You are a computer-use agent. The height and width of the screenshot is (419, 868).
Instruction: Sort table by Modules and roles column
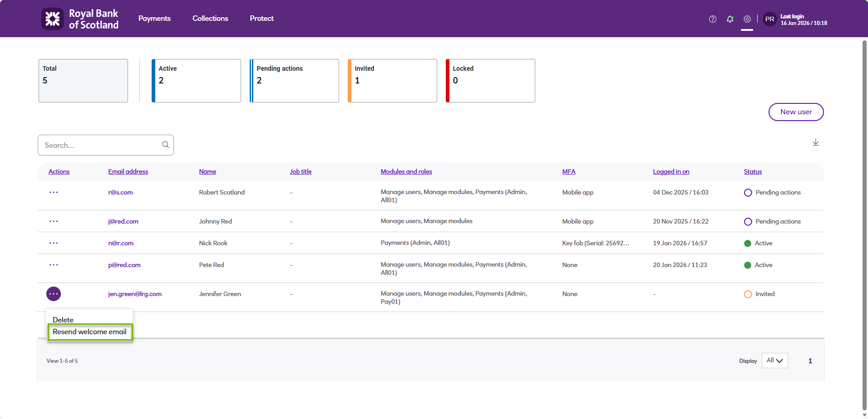click(x=406, y=171)
